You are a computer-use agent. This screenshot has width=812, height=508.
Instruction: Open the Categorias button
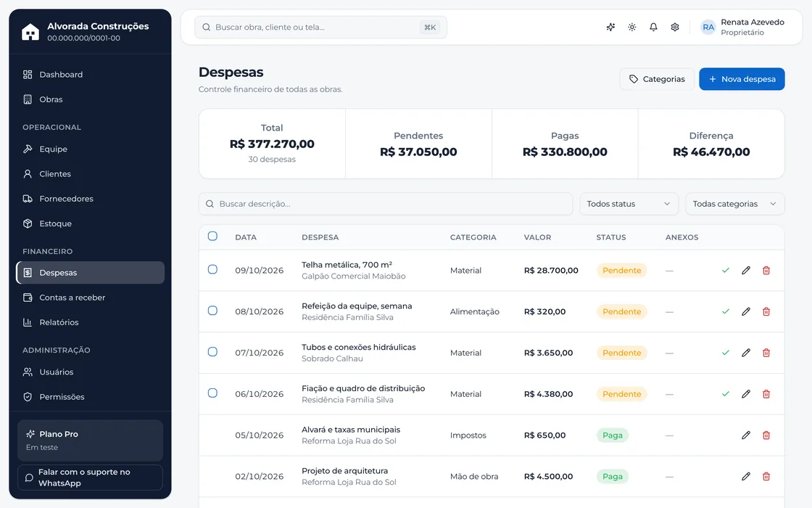coord(657,79)
